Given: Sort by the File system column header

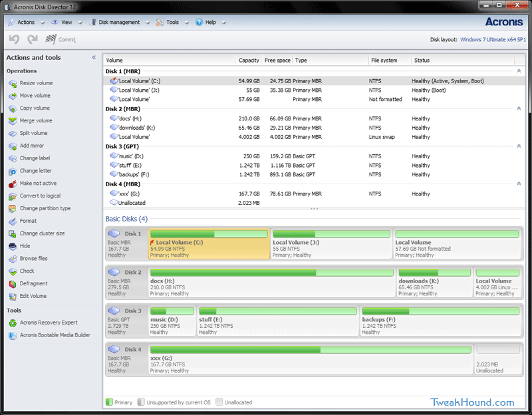Looking at the screenshot, I should (390, 61).
